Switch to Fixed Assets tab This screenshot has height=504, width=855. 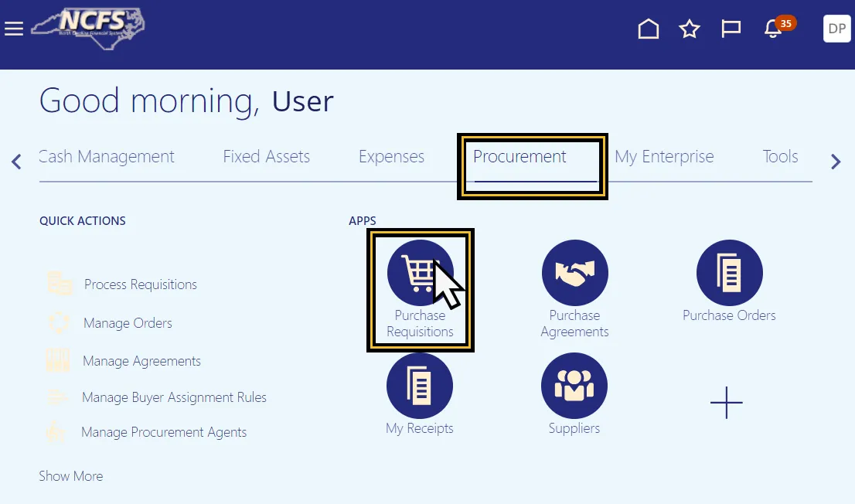point(266,157)
